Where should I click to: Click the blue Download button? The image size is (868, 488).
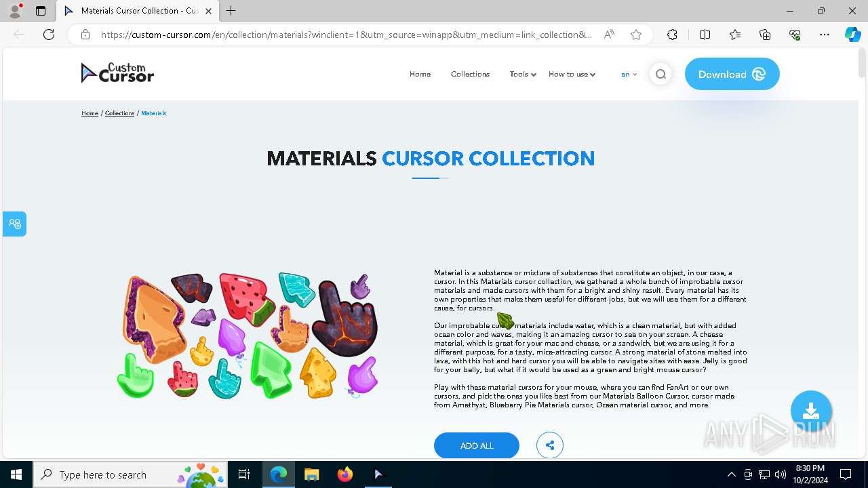732,74
